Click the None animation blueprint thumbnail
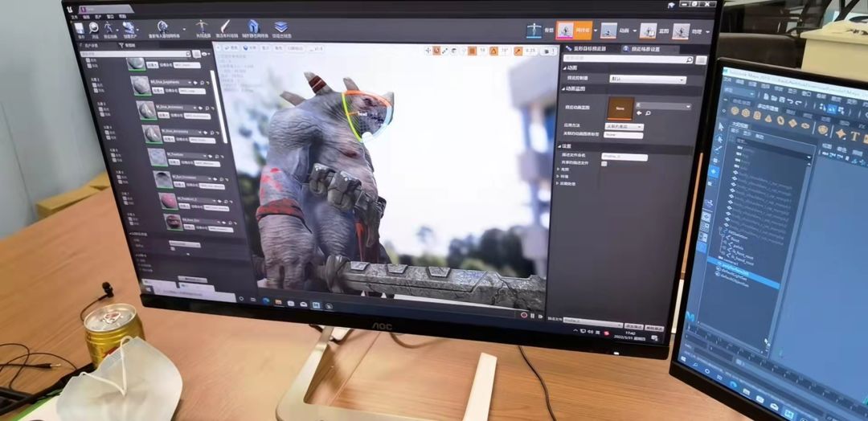Image resolution: width=868 pixels, height=421 pixels. 620,108
